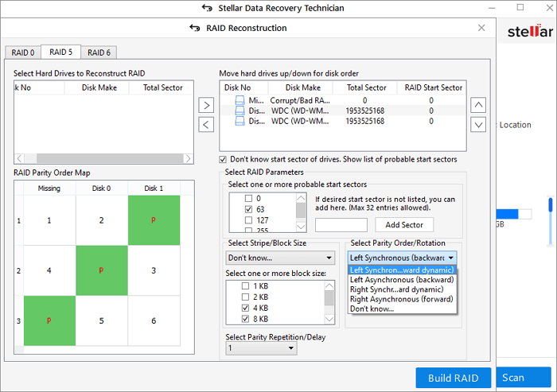The height and width of the screenshot is (392, 557).
Task: Switch to the RAID 0 tab
Action: pyautogui.click(x=21, y=52)
